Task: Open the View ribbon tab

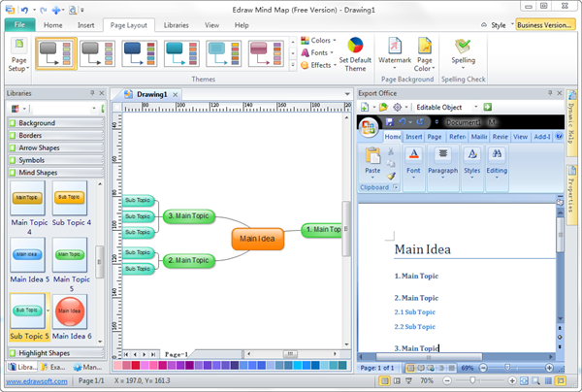Action: 211,25
